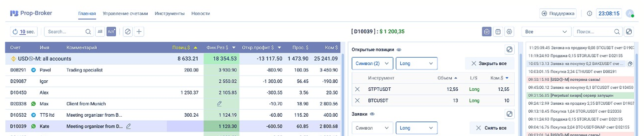Close the STPTUSDT position with X icon
Viewport: 644px width, 136px height.
point(357,89)
